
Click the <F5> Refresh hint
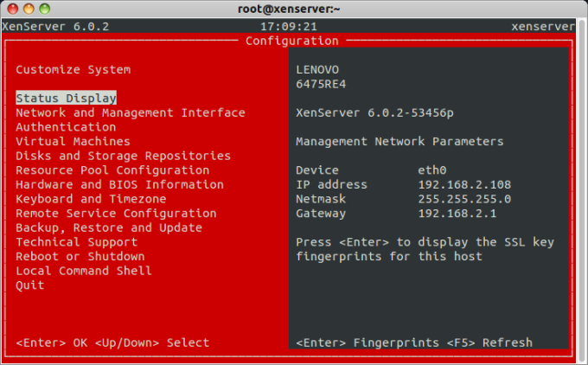(489, 343)
